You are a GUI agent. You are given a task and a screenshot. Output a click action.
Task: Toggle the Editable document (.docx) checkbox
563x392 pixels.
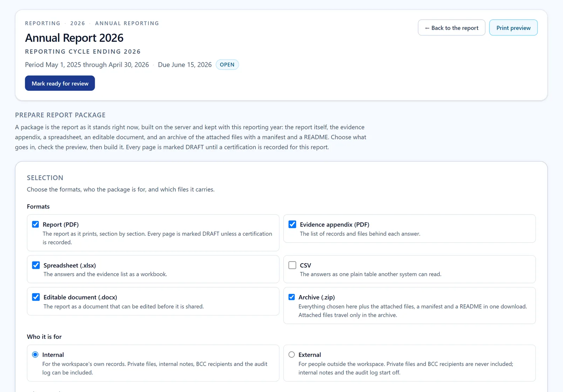click(x=36, y=297)
